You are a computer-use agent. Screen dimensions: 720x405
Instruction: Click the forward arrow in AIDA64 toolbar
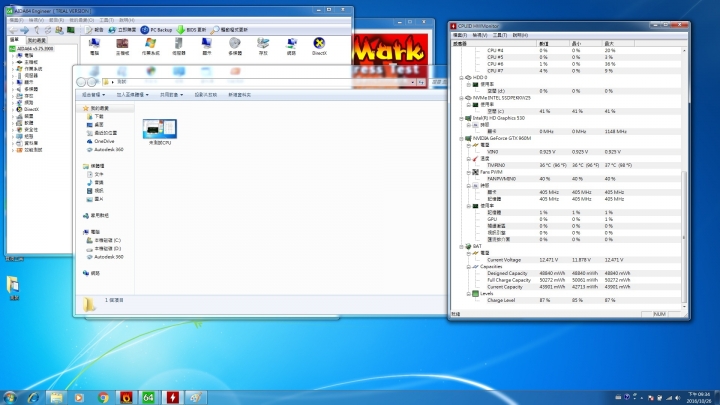[25, 30]
